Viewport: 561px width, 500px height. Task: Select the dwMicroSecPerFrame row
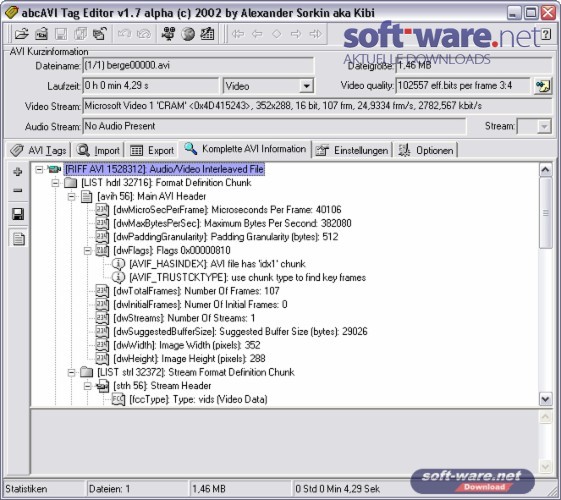(x=227, y=210)
